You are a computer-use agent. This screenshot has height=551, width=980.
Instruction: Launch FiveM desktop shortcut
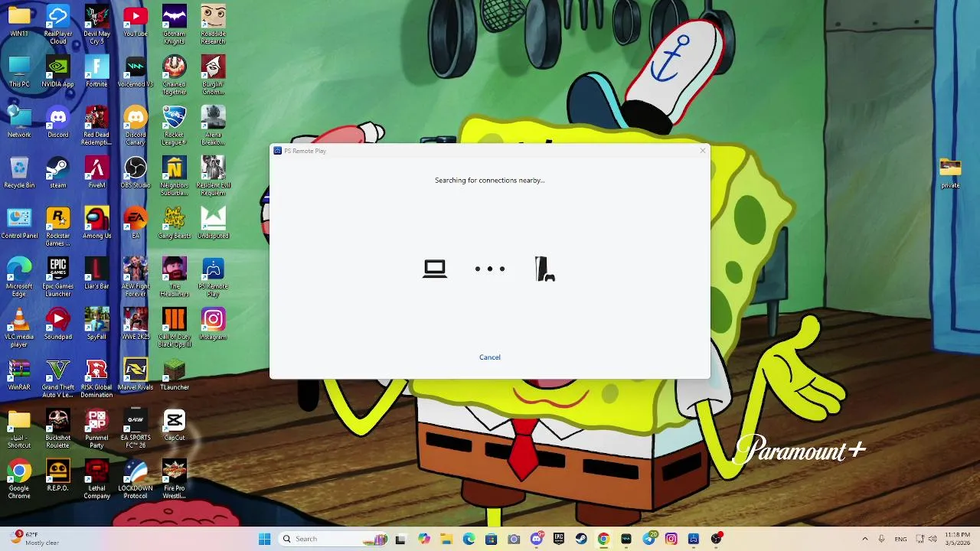[x=96, y=174]
